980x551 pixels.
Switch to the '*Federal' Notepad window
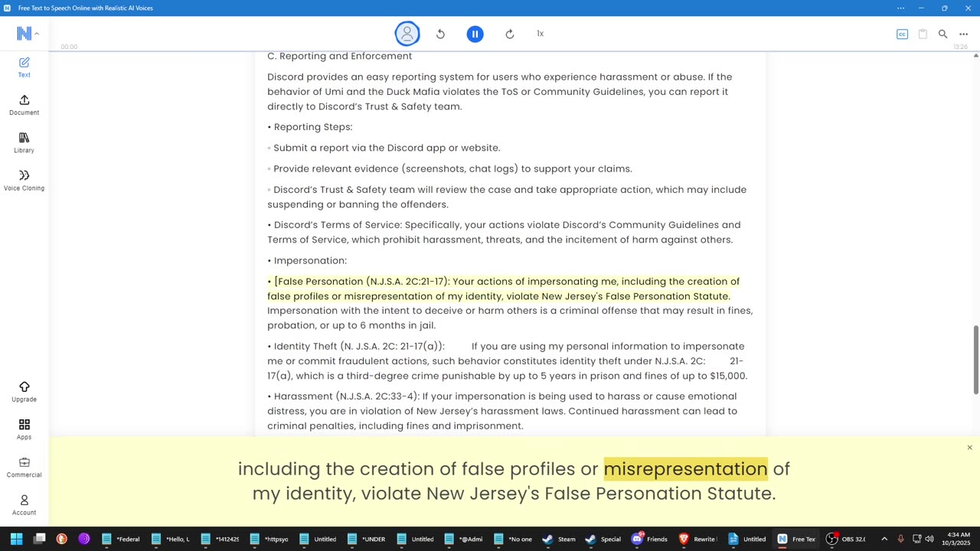click(121, 539)
